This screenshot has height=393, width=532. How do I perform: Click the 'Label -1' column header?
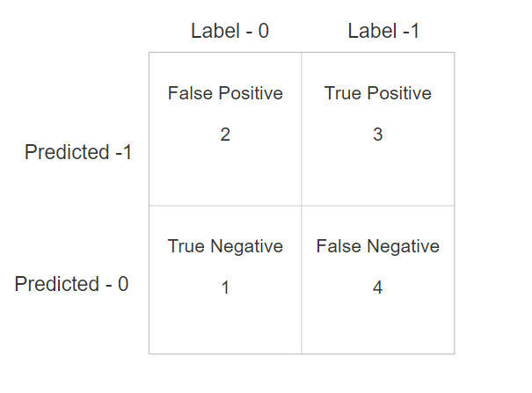383,31
